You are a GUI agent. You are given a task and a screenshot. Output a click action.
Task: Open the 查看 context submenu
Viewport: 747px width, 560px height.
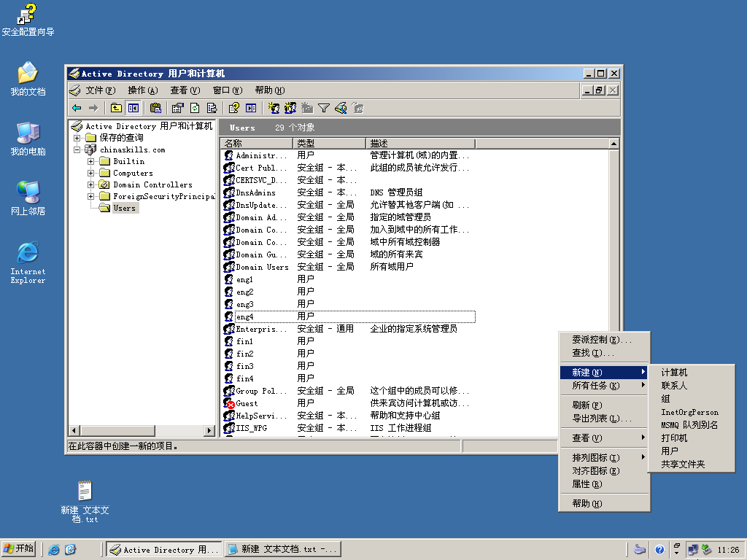coord(603,437)
